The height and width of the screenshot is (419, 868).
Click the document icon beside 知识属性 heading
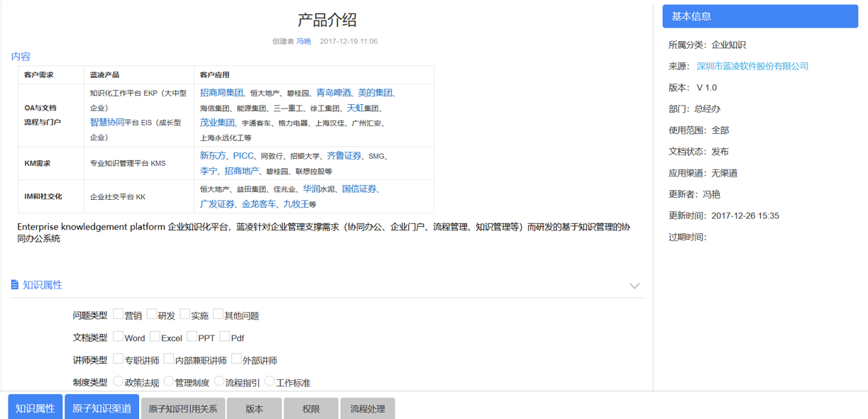click(15, 284)
